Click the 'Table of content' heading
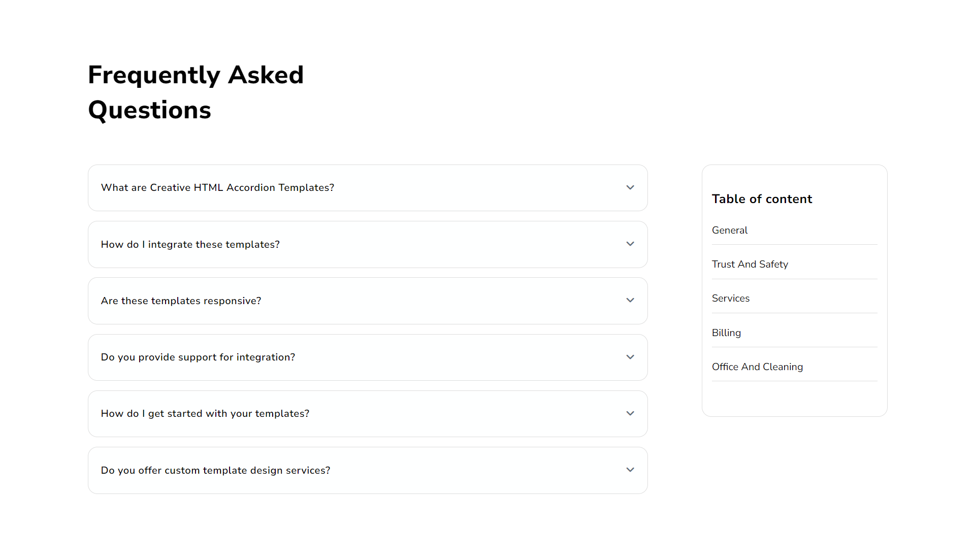 [x=762, y=199]
